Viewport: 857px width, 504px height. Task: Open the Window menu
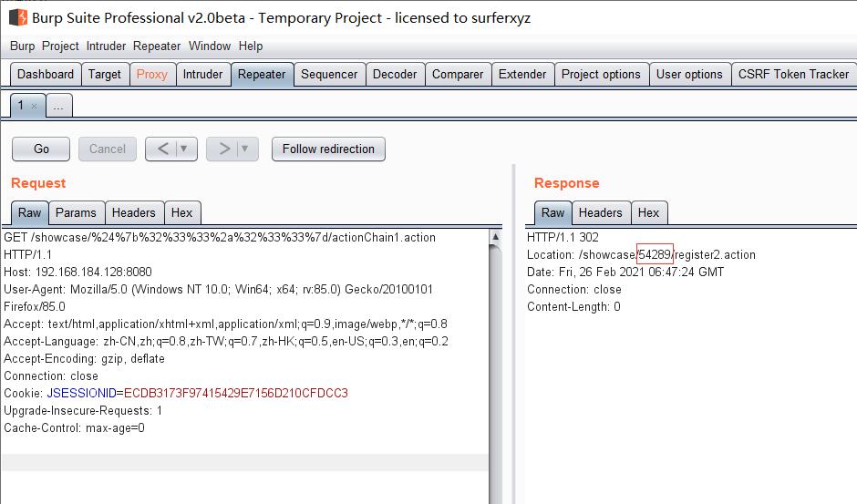pos(210,46)
